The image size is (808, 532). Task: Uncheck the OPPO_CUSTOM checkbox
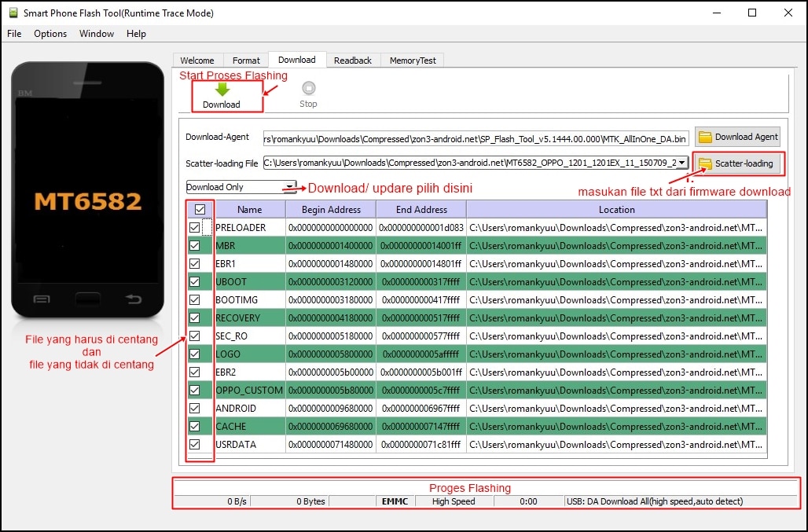[195, 390]
